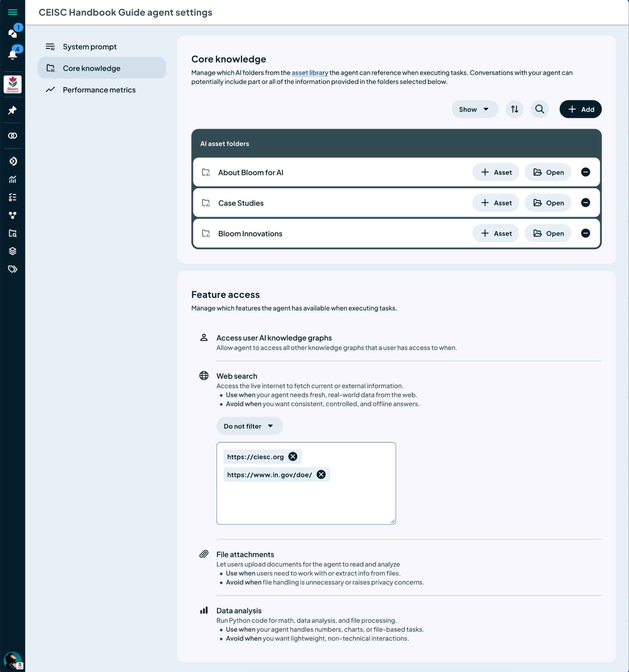Click the search magnifier icon

[539, 109]
